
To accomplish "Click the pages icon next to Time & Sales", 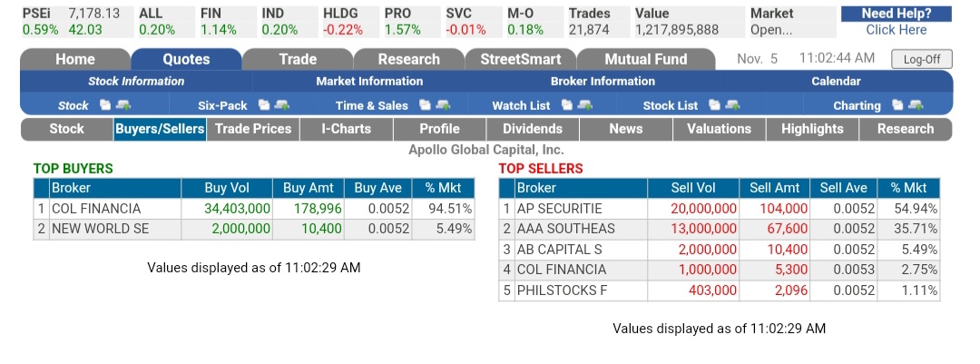I will coord(424,105).
